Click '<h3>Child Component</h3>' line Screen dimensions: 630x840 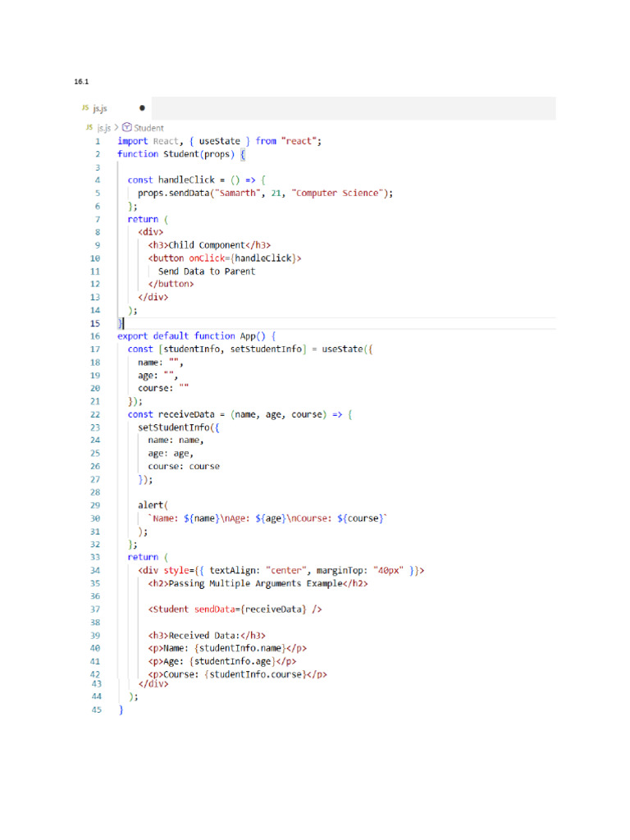coord(209,245)
